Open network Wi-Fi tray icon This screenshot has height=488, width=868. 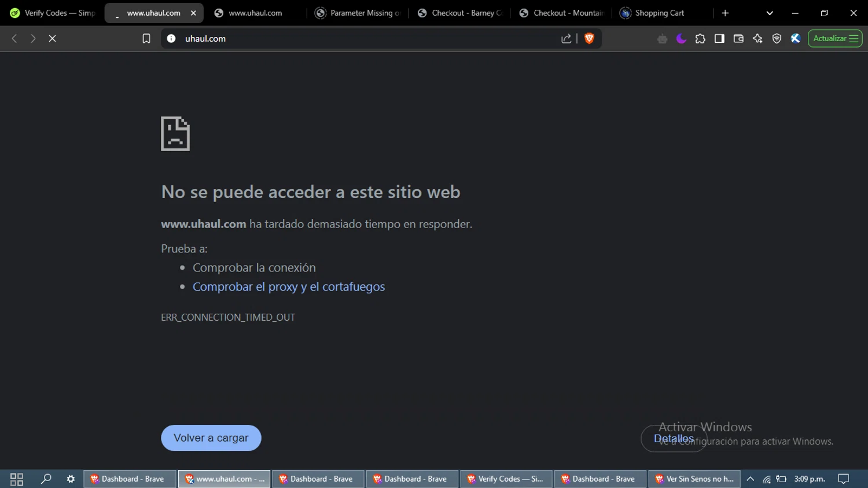766,479
